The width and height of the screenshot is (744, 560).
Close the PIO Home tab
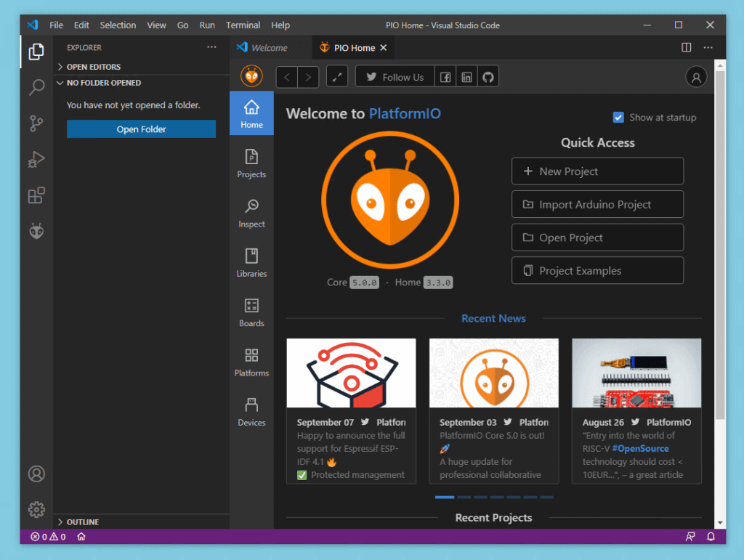[384, 47]
